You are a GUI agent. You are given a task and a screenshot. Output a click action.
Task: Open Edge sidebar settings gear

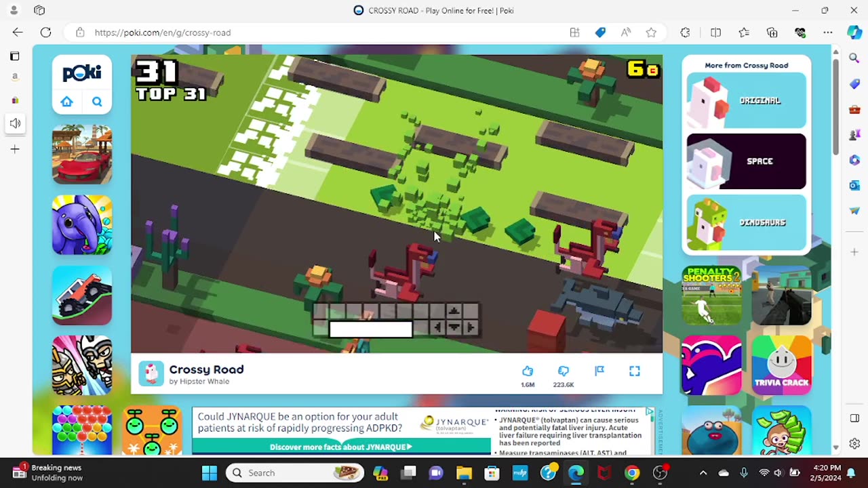[x=854, y=444]
